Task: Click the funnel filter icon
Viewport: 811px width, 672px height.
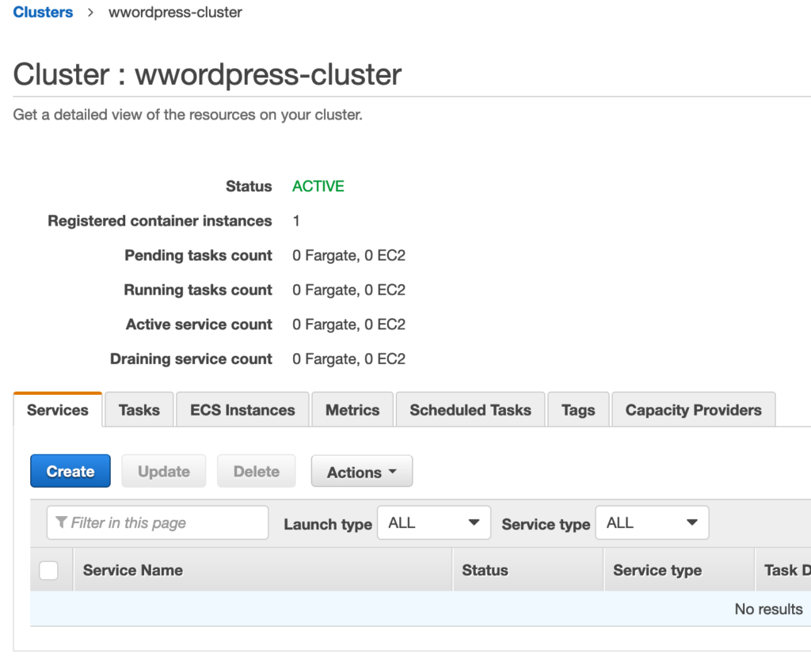Action: tap(61, 522)
